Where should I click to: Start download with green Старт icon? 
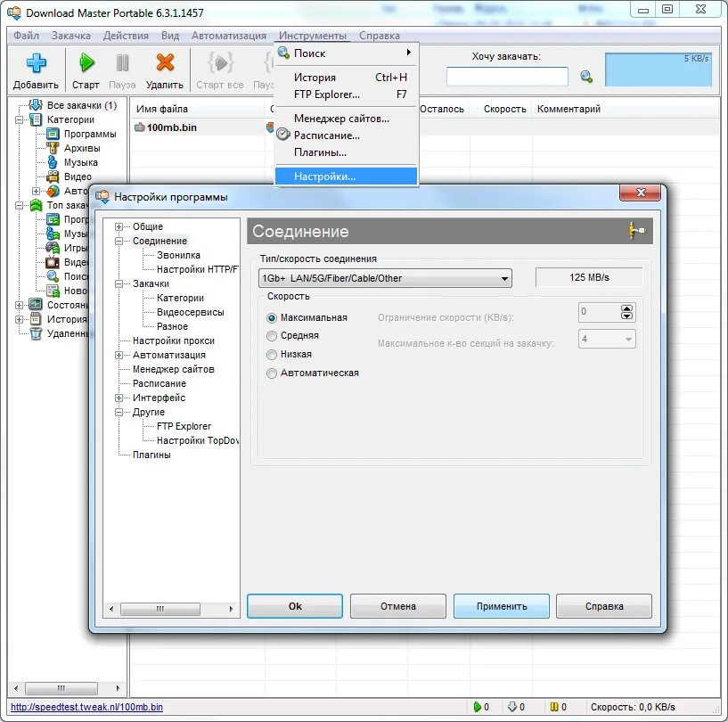pyautogui.click(x=86, y=62)
